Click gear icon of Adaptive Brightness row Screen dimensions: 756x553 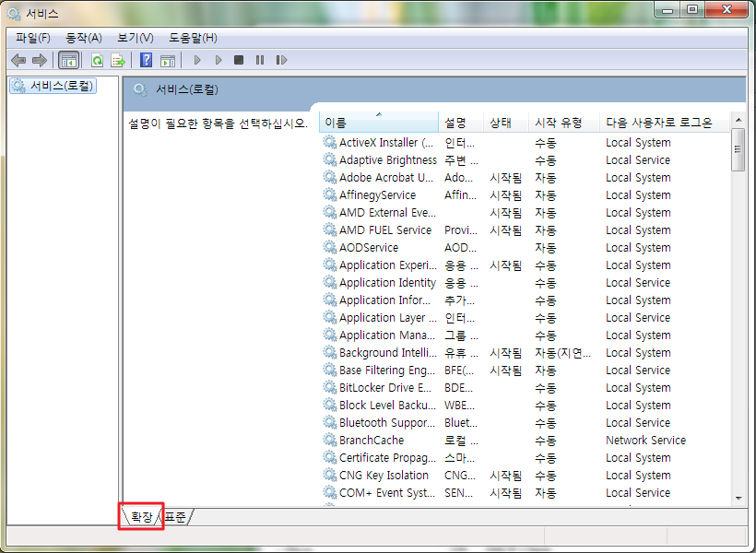tap(330, 159)
